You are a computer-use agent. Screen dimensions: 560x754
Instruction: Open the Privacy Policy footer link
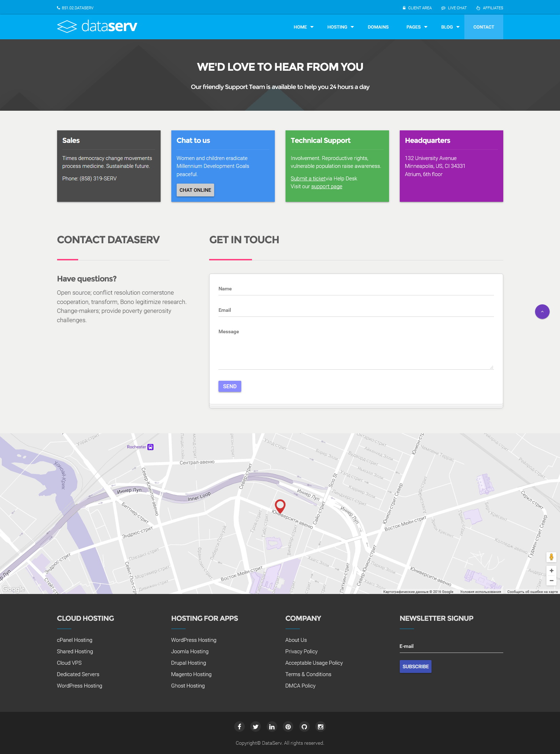tap(302, 651)
